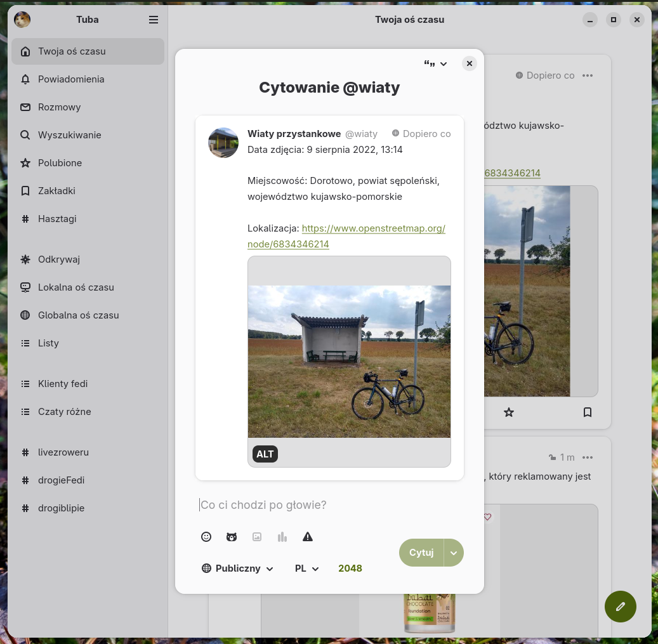Image resolution: width=658 pixels, height=644 pixels.
Task: Open the emoji picker in composer
Action: click(206, 537)
